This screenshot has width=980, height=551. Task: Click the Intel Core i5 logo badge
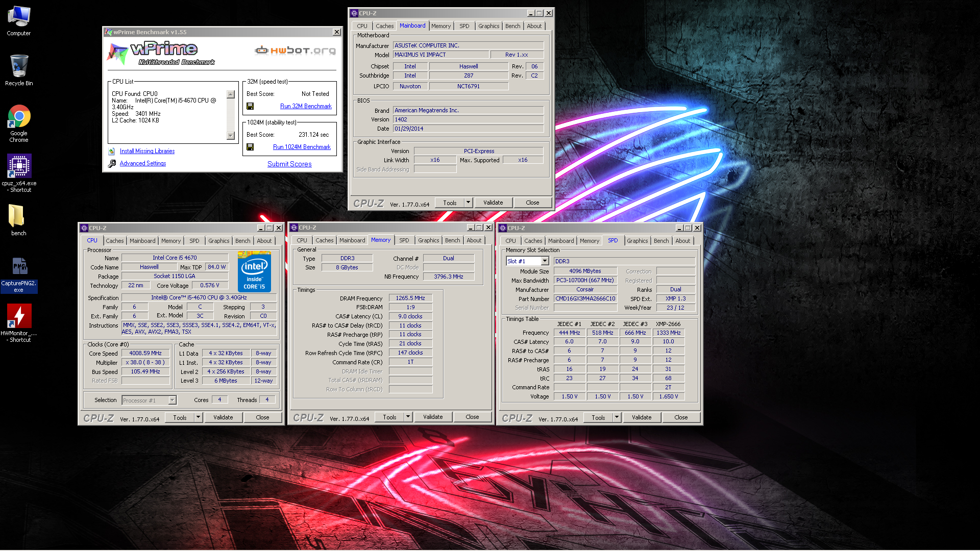tap(254, 272)
